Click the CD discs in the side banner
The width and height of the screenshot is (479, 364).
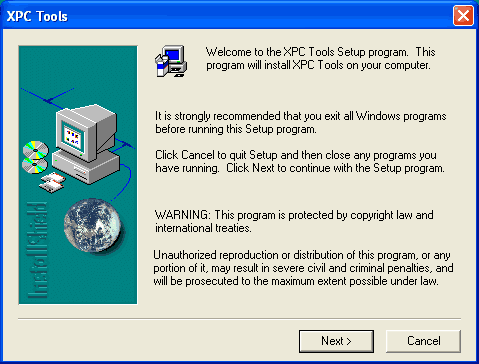(35, 157)
